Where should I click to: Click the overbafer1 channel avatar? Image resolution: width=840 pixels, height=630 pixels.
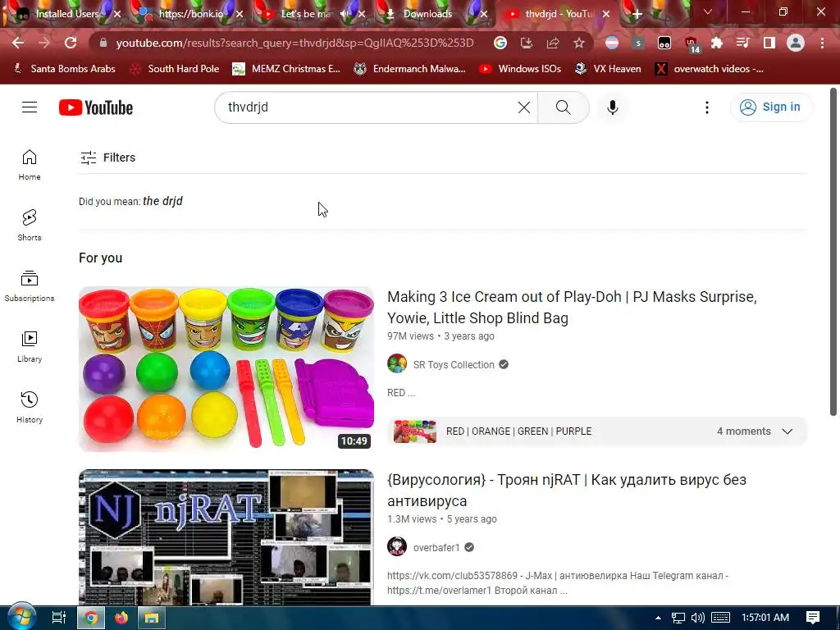(397, 546)
